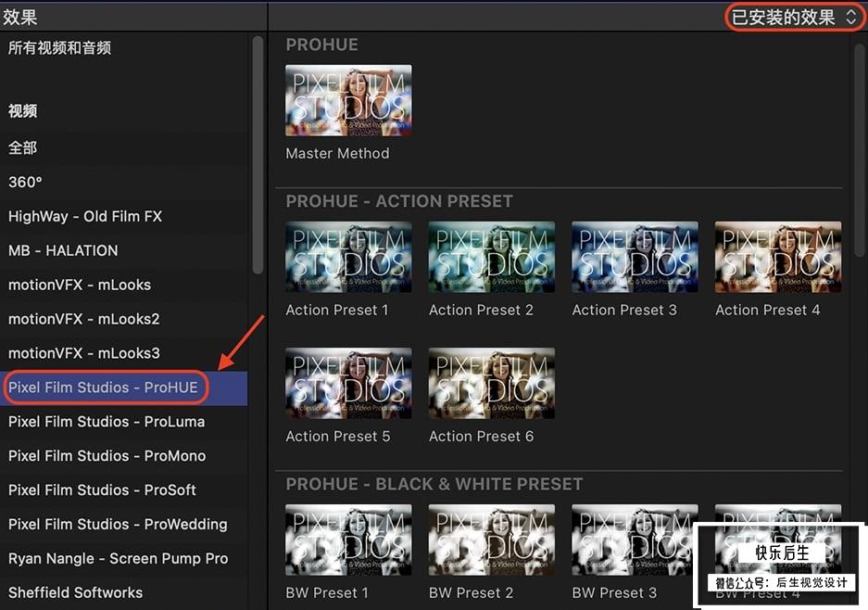Click the Action Preset 6 label
868x610 pixels.
[x=482, y=437]
